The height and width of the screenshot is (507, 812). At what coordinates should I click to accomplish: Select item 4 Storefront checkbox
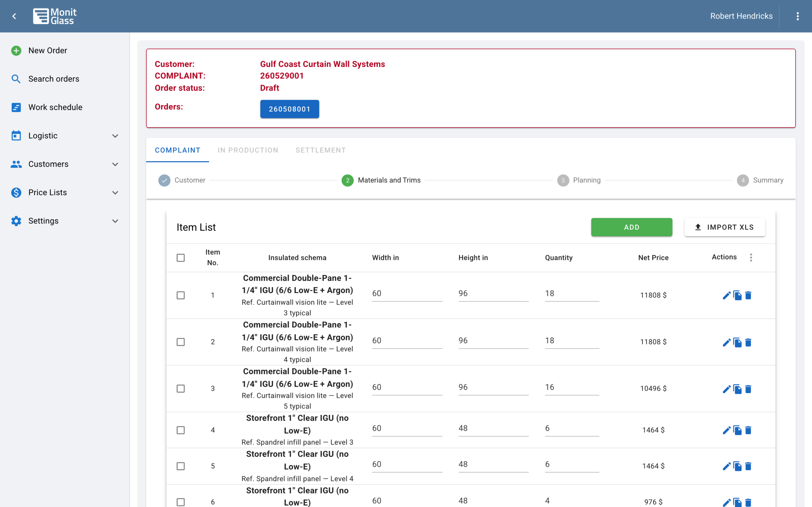click(x=180, y=430)
